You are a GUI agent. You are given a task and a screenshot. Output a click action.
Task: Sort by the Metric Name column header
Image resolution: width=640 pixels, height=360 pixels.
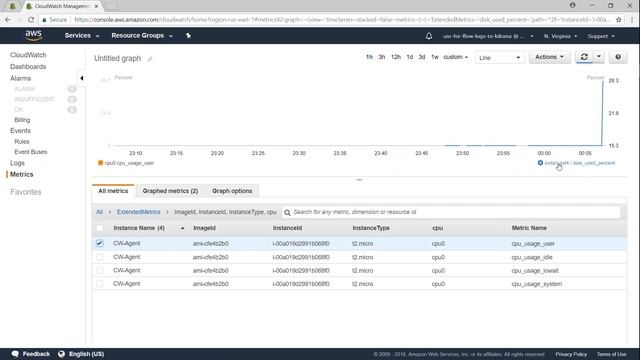529,228
